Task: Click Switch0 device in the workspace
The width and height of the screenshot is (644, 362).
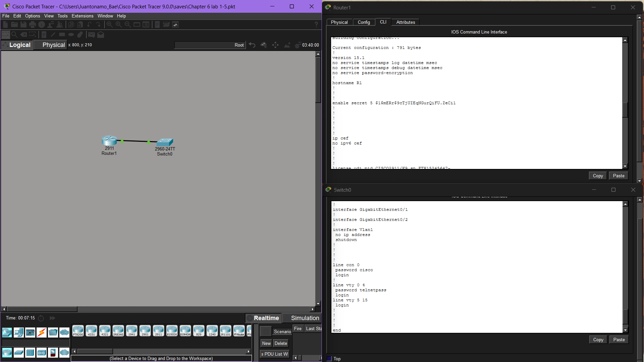Action: tap(165, 142)
